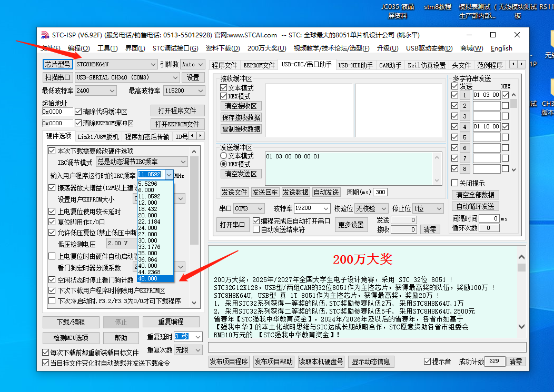Click the 芯片型号 button
This screenshot has width=554, height=392.
point(57,64)
